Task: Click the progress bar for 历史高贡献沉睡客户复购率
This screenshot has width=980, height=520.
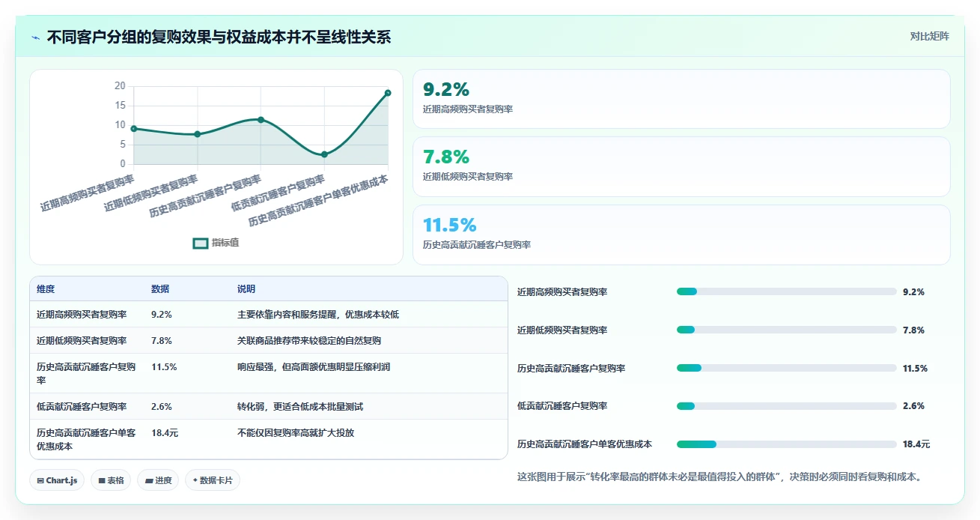Action: click(786, 368)
